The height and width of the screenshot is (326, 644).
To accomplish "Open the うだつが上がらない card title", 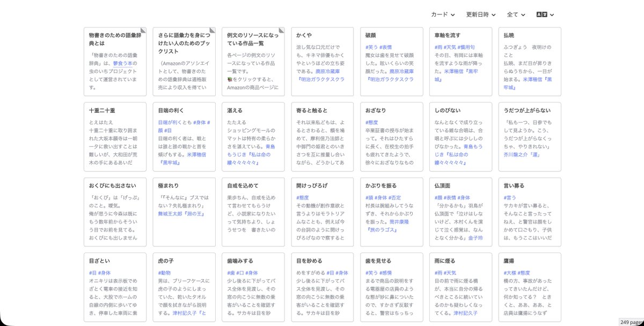I will pos(527,110).
